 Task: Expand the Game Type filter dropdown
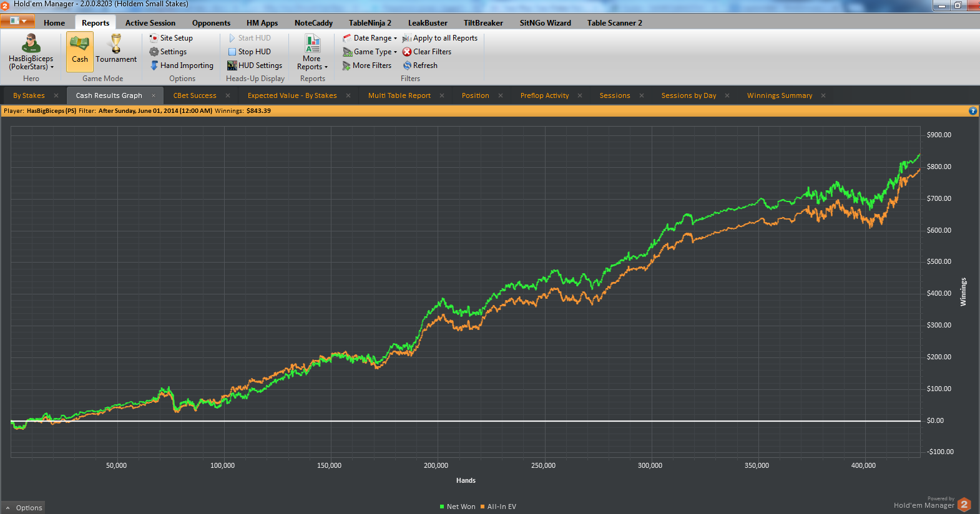click(x=370, y=52)
